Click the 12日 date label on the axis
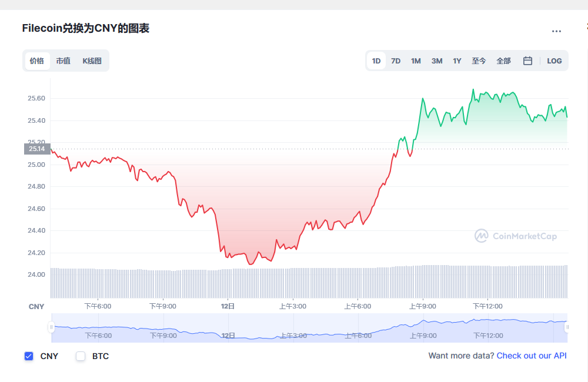 coord(228,306)
